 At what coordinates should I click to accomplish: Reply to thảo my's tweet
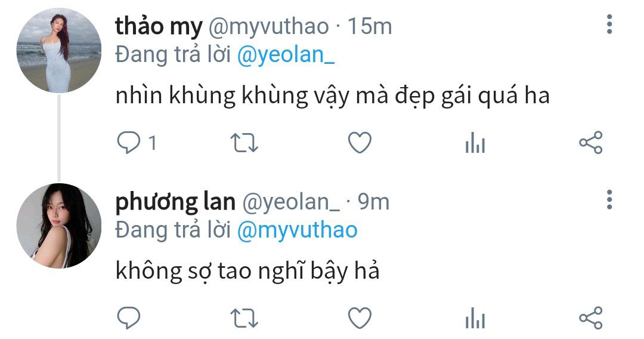pyautogui.click(x=129, y=143)
